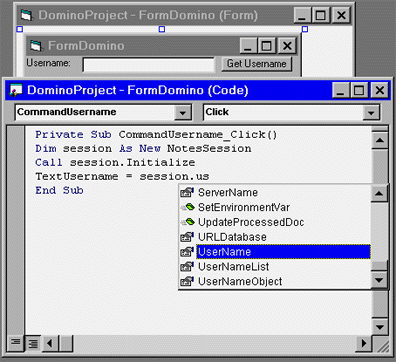Click the 'Private Sub CommandUsername_Click()' code line

[x=156, y=135]
